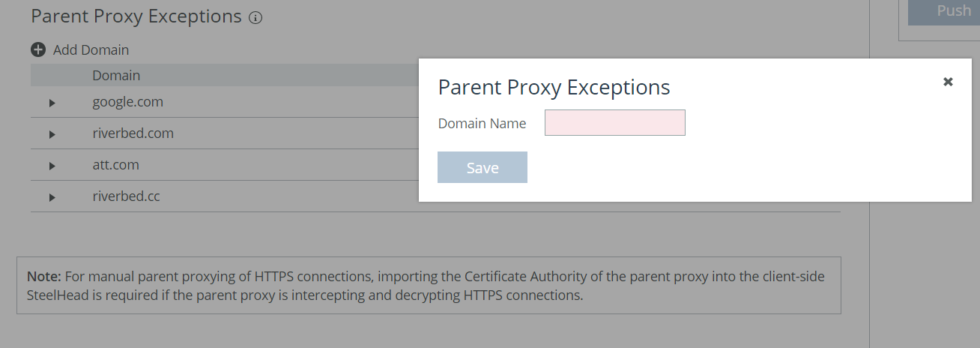
Task: Click the Domain Name field label
Action: 483,124
